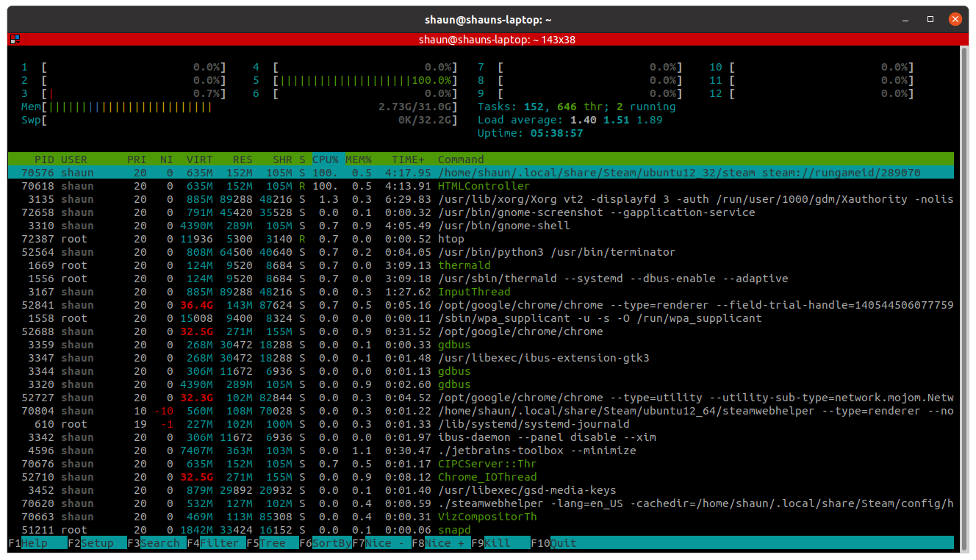Image resolution: width=976 pixels, height=560 pixels.
Task: Select the jetbrains-toolbox --minimize row
Action: tap(481, 450)
